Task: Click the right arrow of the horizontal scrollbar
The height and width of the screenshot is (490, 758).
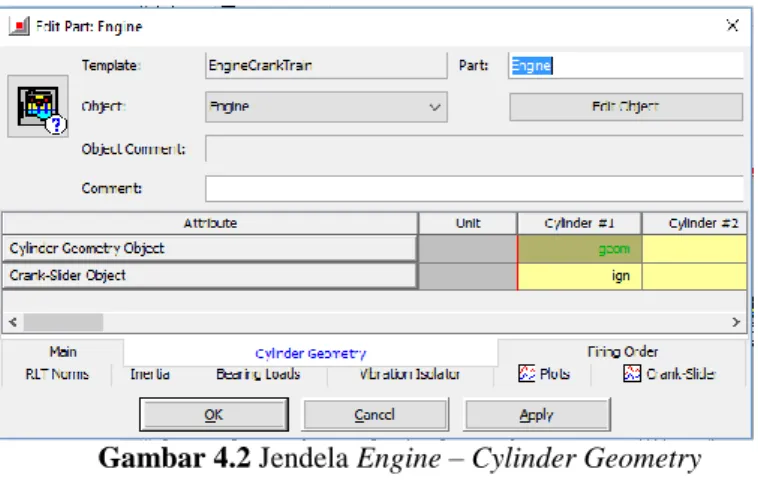Action: pyautogui.click(x=736, y=322)
